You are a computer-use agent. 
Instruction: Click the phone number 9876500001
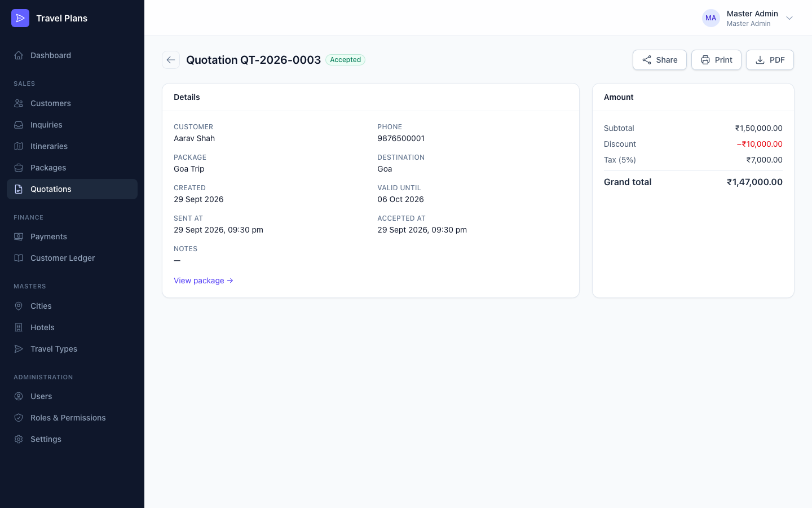[401, 138]
